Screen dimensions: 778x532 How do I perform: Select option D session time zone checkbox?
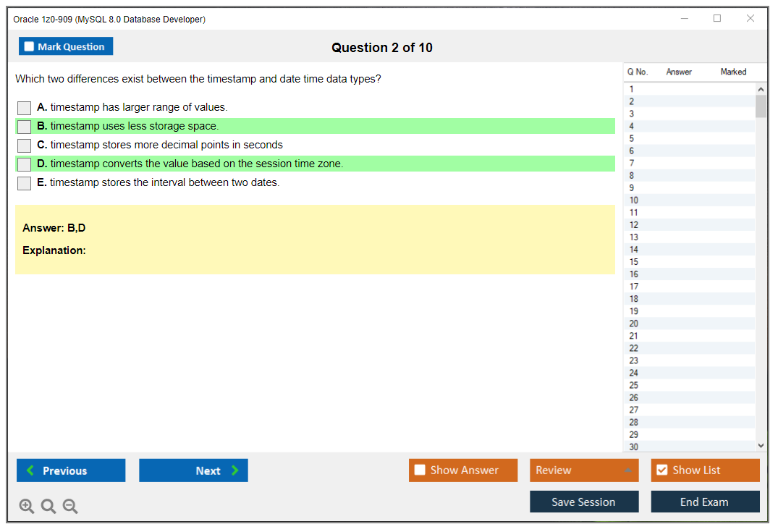(25, 164)
